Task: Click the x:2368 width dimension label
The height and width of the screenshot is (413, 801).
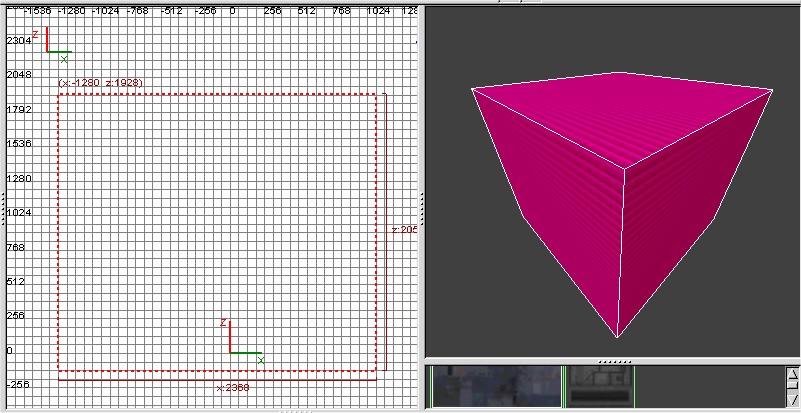Action: 233,386
